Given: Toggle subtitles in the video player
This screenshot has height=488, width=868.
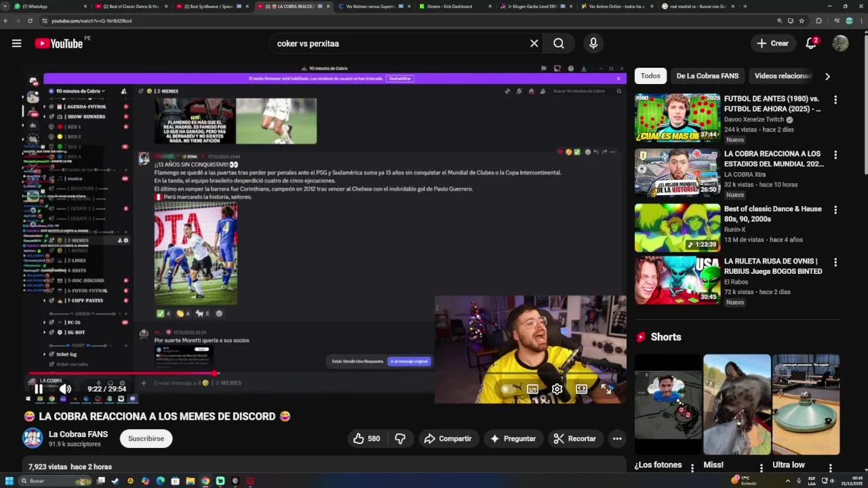Looking at the screenshot, I should (532, 389).
